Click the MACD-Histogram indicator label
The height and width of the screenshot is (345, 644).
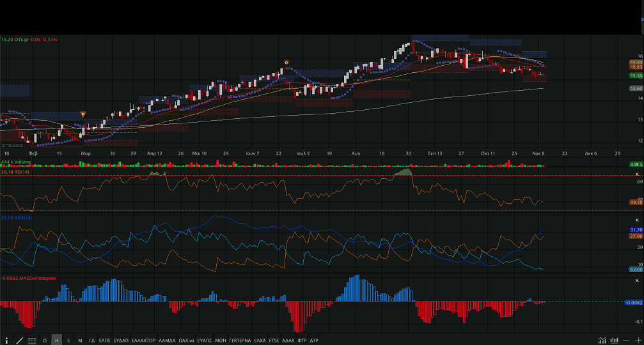coord(29,278)
